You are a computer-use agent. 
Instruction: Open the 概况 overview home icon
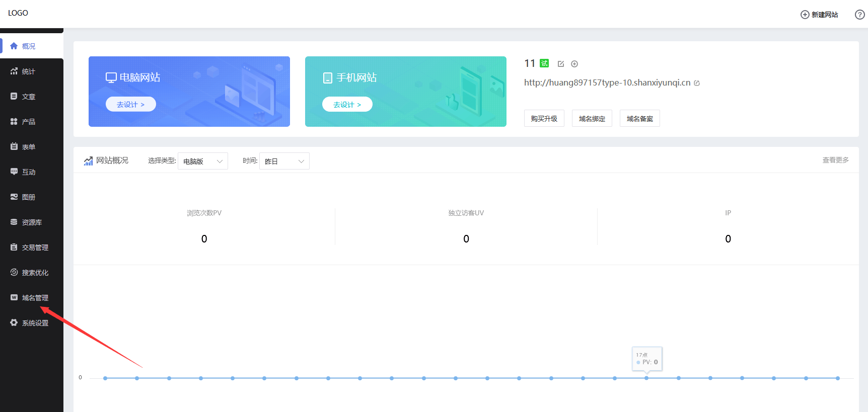[x=14, y=46]
